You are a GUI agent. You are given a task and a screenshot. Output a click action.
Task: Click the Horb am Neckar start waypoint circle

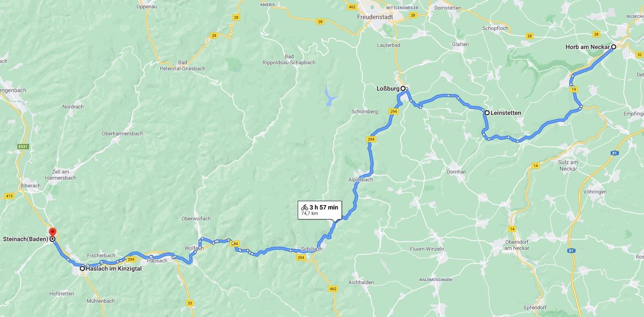(614, 47)
